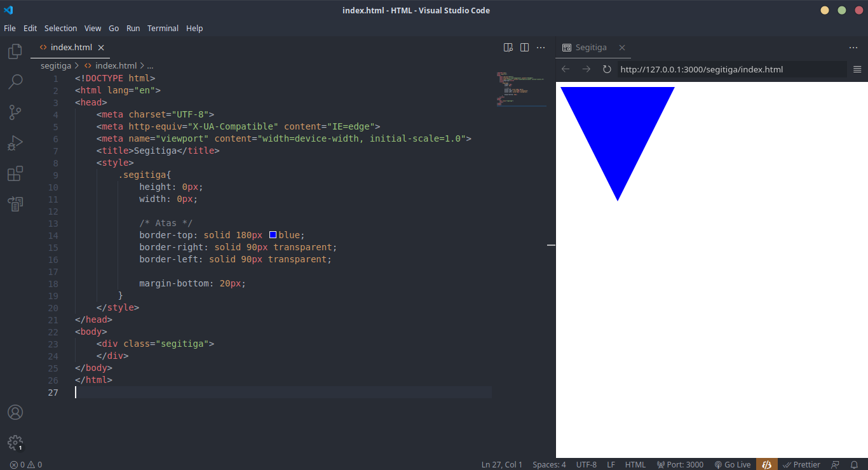The height and width of the screenshot is (470, 868).
Task: Expand the breadcrumb ellipsis item
Action: (x=151, y=65)
